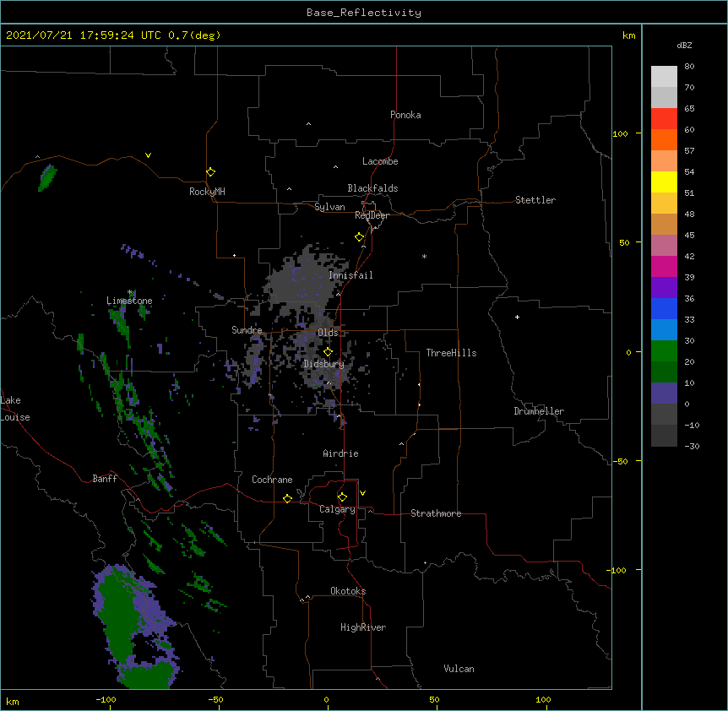The image size is (728, 711).
Task: Select the Banff label
Action: coord(105,479)
